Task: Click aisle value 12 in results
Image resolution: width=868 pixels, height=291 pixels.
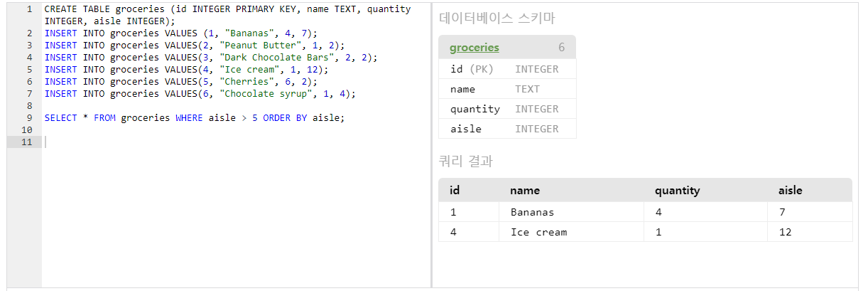Action: (x=785, y=232)
